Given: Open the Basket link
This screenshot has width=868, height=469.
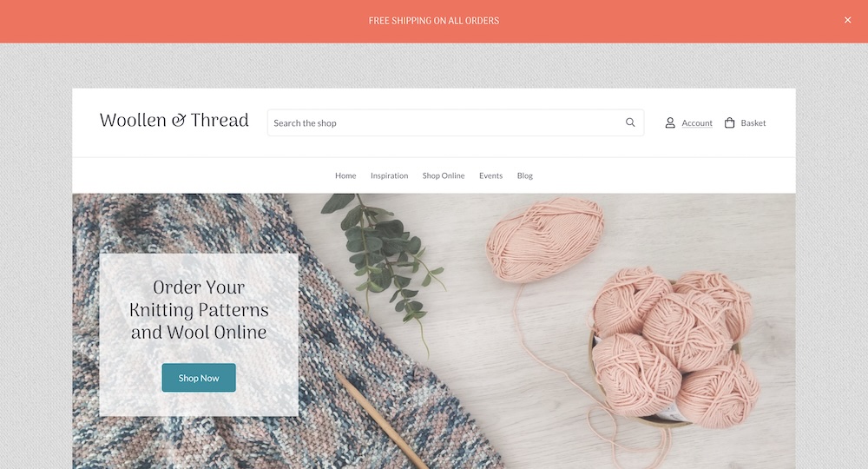Looking at the screenshot, I should (x=753, y=123).
